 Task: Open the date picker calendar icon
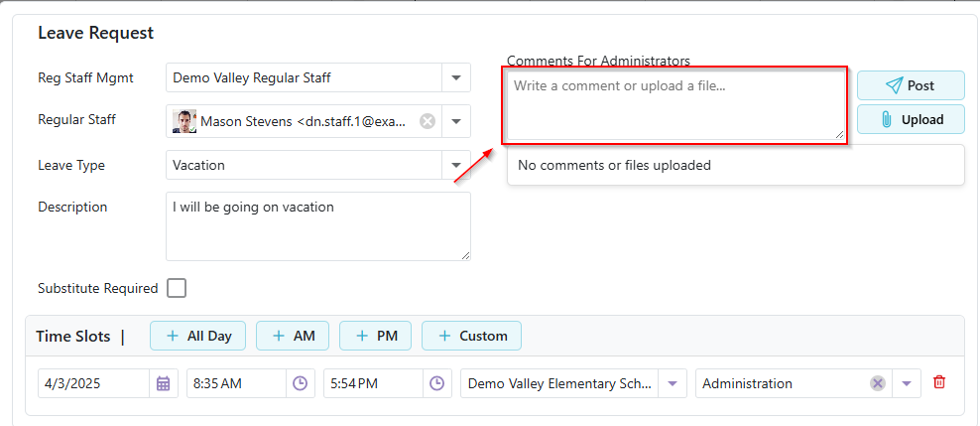164,383
